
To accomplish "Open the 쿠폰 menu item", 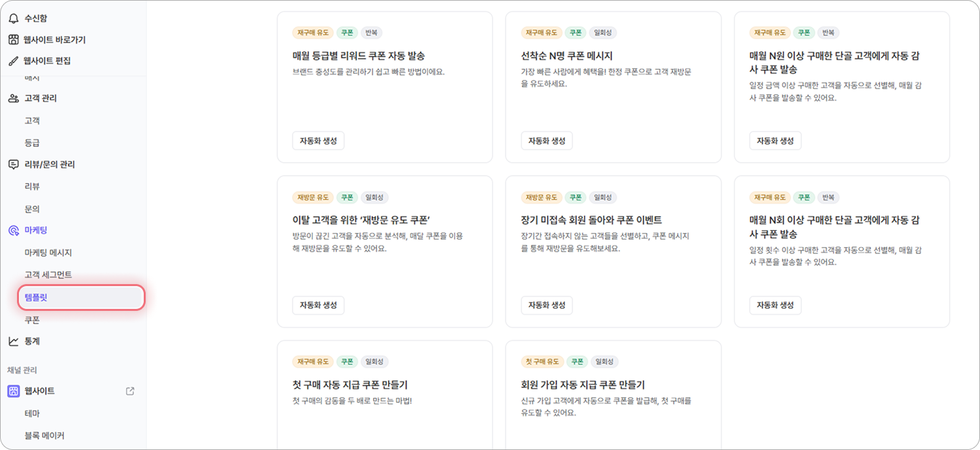I will (x=32, y=320).
